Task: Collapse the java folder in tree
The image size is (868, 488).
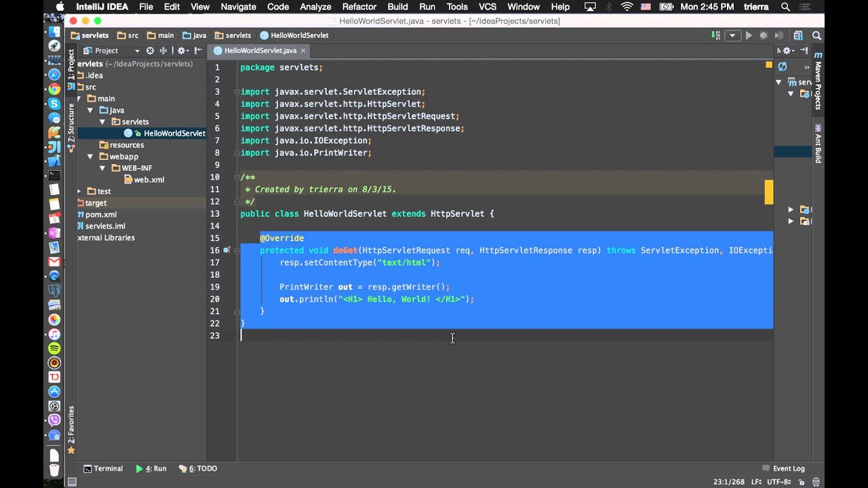Action: [x=90, y=110]
